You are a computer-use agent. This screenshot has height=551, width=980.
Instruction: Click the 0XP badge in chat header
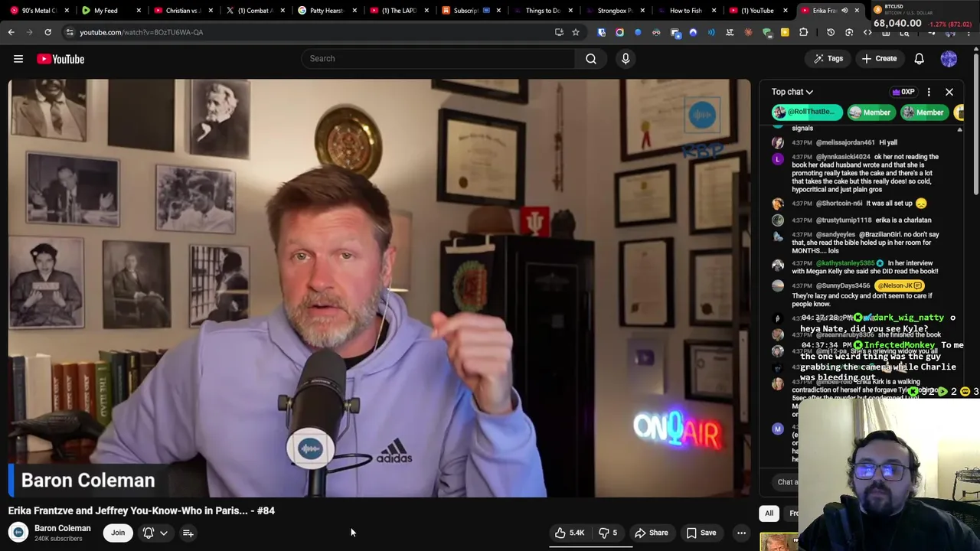903,92
